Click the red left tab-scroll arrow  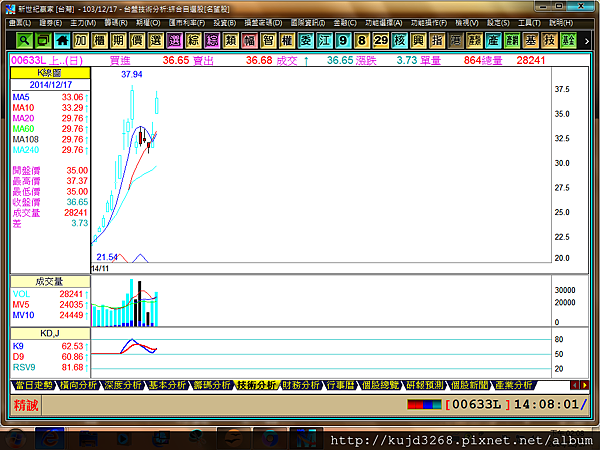(574, 385)
